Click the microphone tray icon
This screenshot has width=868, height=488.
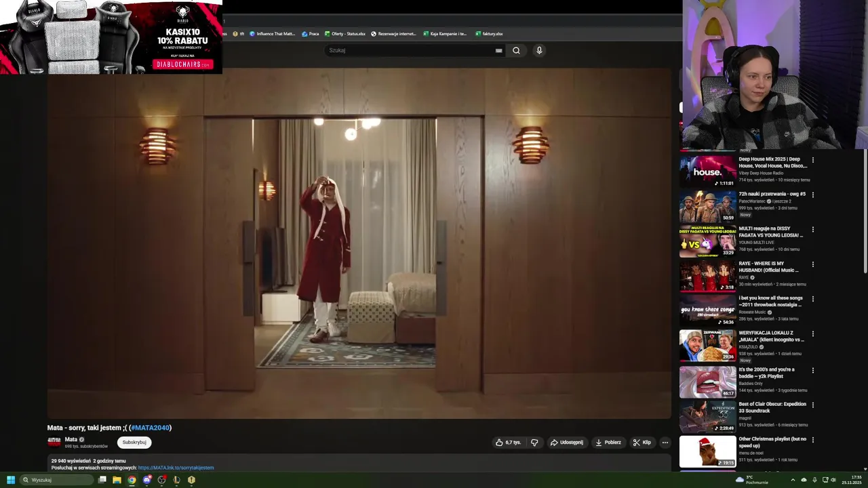point(814,480)
